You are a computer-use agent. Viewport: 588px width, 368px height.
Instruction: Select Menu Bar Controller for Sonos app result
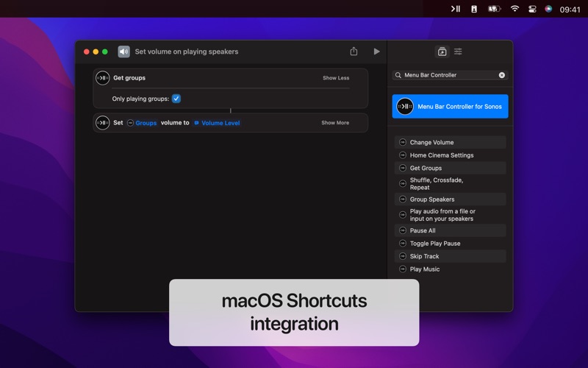point(450,106)
